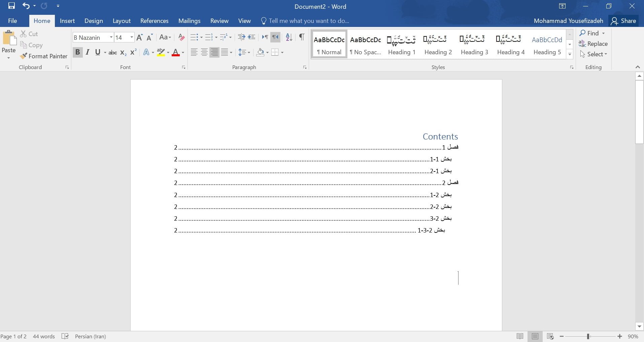Click the Grow Font size icon
The width and height of the screenshot is (644, 342).
140,37
